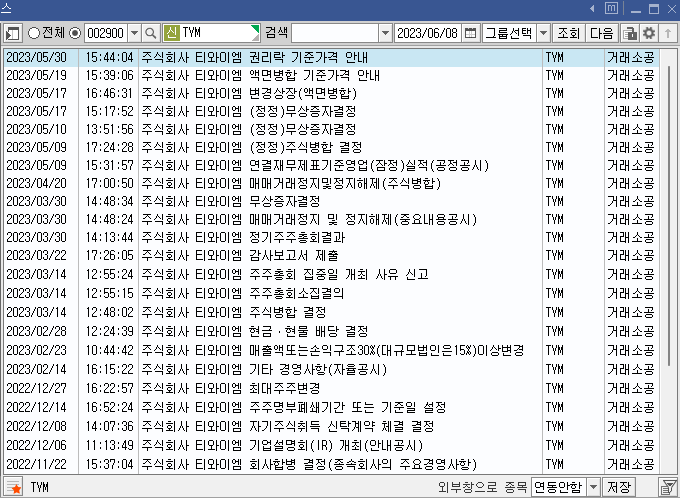Click the filter icon at bottom right
680x498 pixels.
point(668,487)
